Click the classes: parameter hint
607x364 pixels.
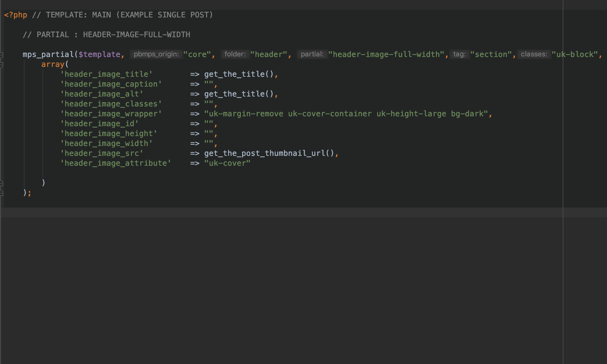tap(534, 54)
